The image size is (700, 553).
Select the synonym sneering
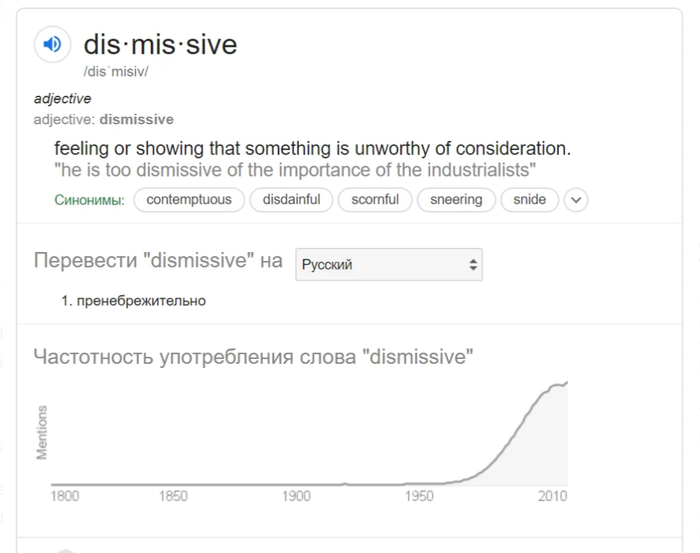point(456,200)
